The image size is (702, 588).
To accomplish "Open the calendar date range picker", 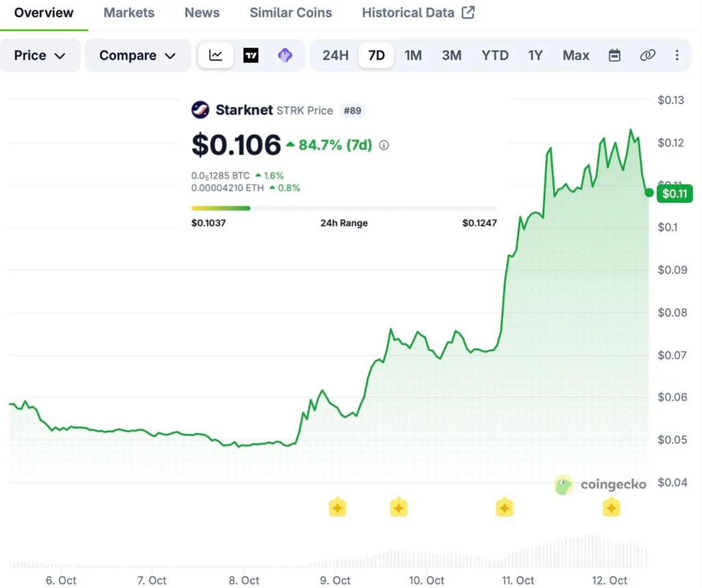I will (x=614, y=56).
